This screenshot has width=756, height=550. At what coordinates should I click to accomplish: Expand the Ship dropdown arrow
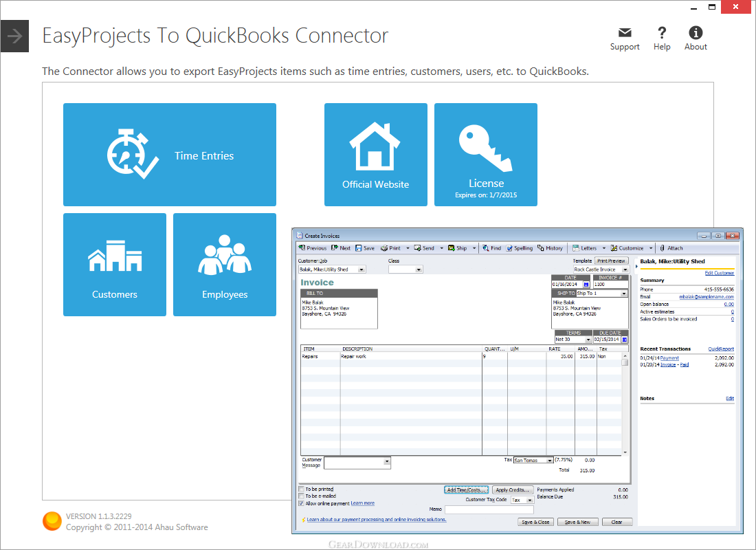point(474,248)
